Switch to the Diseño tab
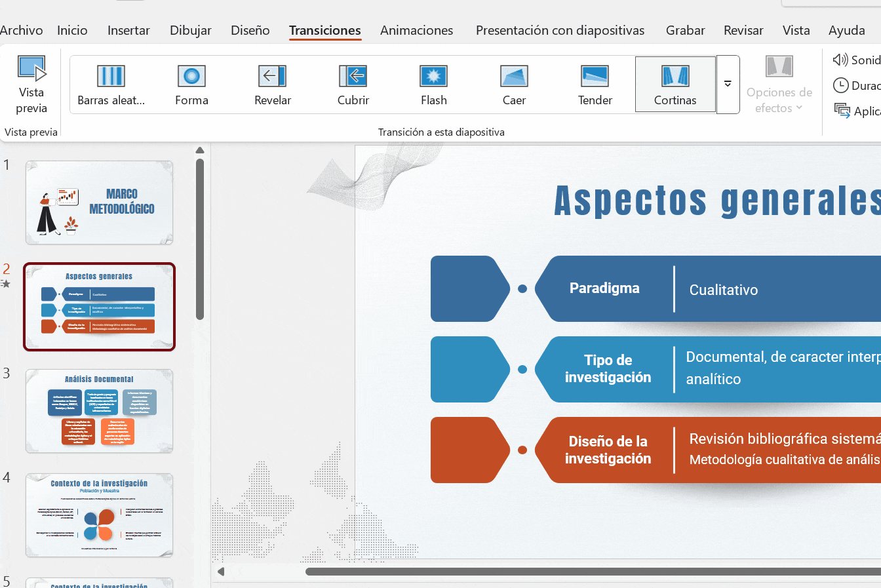This screenshot has height=588, width=881. click(x=250, y=30)
